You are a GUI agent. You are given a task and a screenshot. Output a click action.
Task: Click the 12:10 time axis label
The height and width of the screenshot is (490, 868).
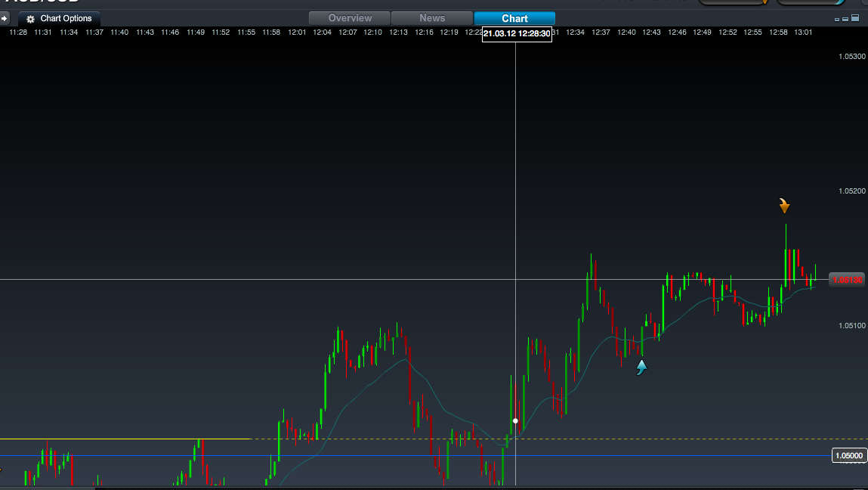(x=372, y=33)
